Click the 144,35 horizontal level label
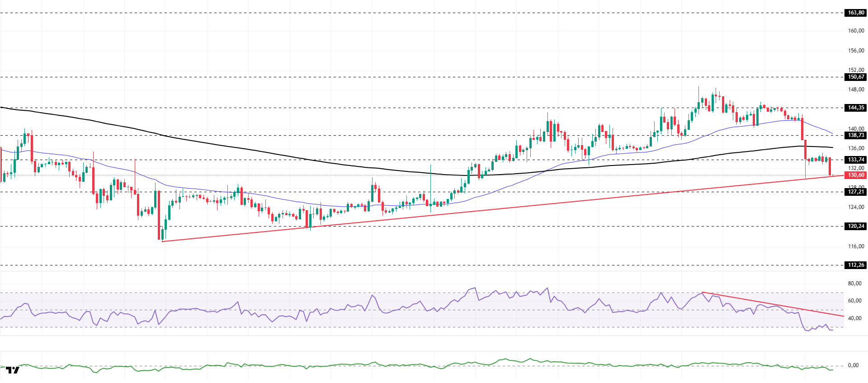 tap(855, 108)
